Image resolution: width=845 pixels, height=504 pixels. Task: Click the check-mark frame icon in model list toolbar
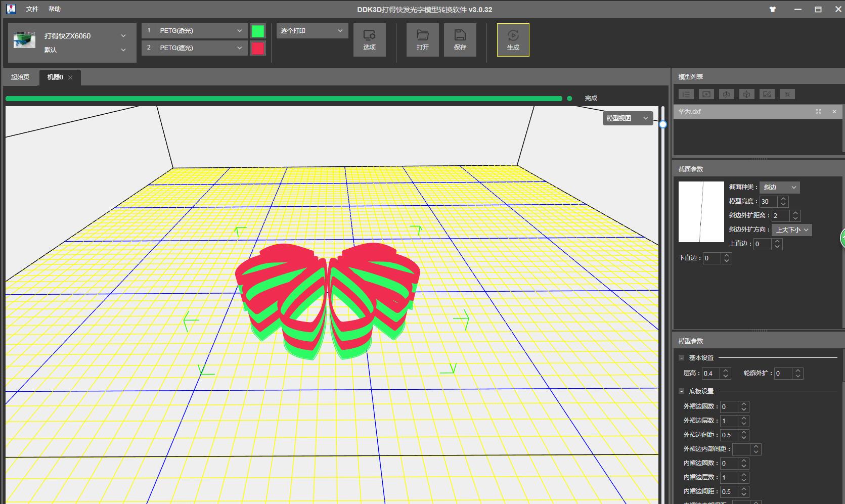[767, 94]
